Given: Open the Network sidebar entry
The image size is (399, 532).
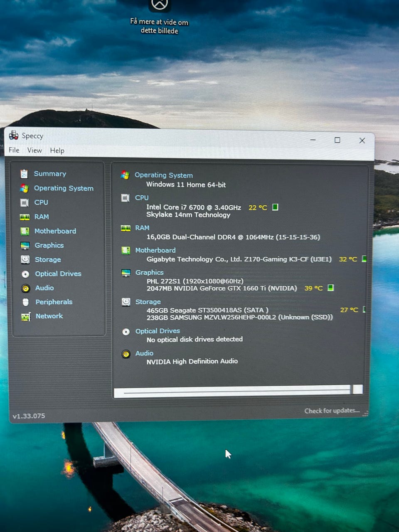Looking at the screenshot, I should pos(49,316).
